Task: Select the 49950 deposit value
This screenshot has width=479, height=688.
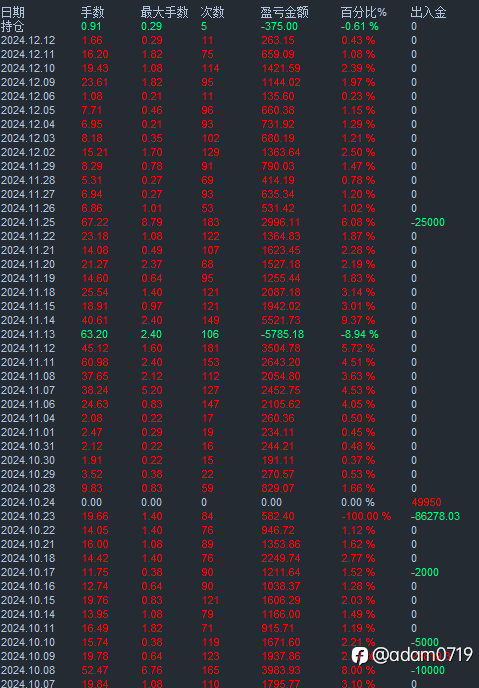Action: click(x=426, y=503)
